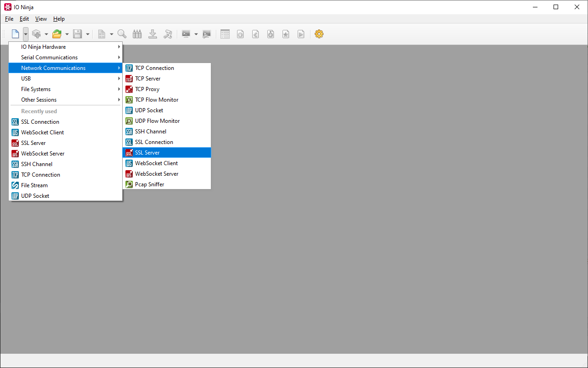Click the brush clear log icon
The image size is (588, 368).
point(168,34)
